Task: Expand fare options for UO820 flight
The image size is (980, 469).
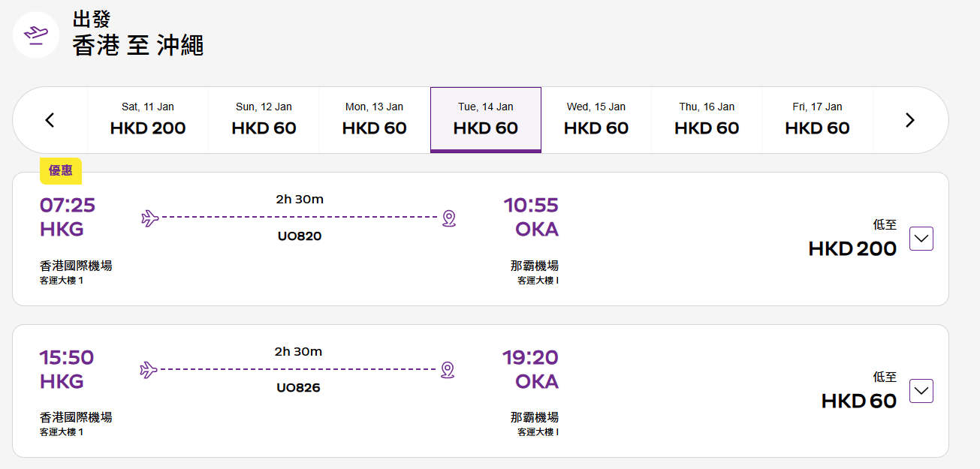Action: [921, 239]
